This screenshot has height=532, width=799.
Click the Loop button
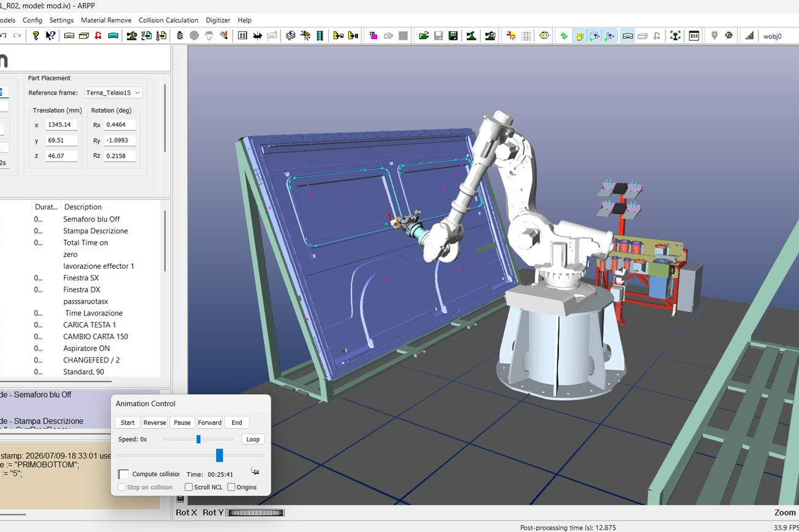[253, 439]
